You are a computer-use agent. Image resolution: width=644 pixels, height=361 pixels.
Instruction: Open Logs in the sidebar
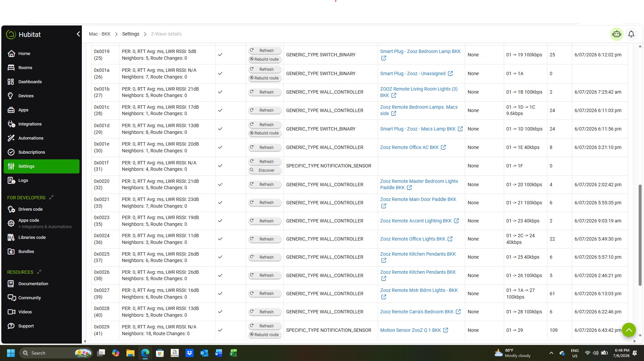(42, 180)
